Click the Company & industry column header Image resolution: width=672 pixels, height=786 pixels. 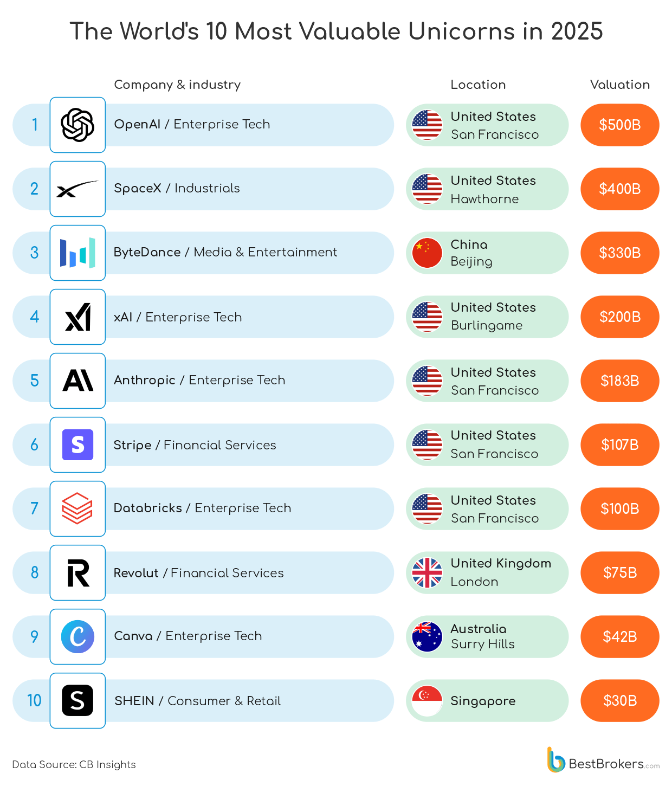177,85
